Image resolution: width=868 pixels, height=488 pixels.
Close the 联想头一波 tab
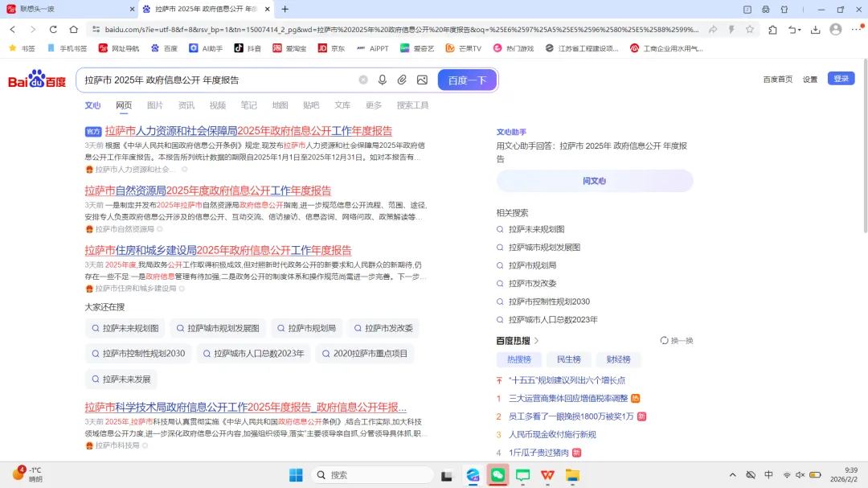(132, 9)
